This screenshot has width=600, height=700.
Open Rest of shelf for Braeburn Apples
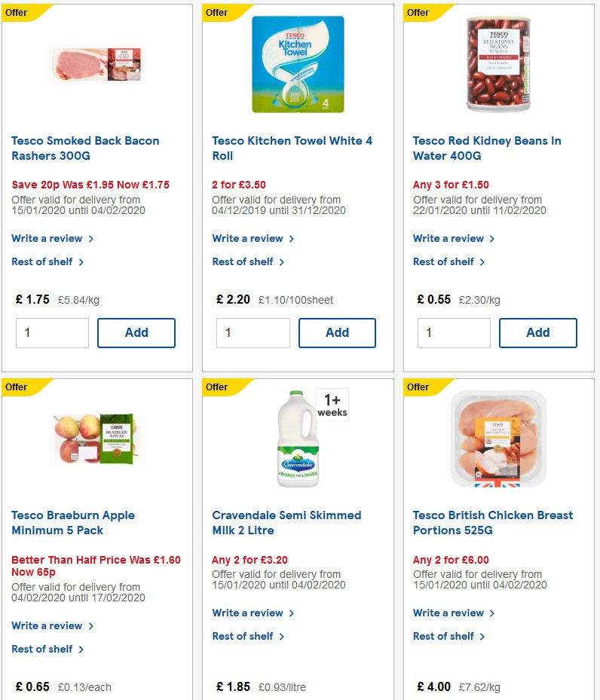point(41,649)
